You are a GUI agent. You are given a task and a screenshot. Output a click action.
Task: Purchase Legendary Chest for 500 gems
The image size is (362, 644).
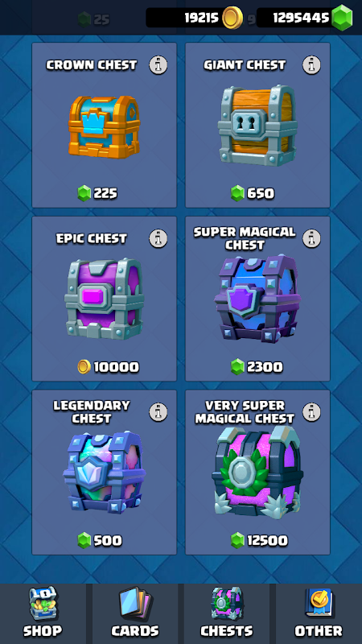(100, 540)
